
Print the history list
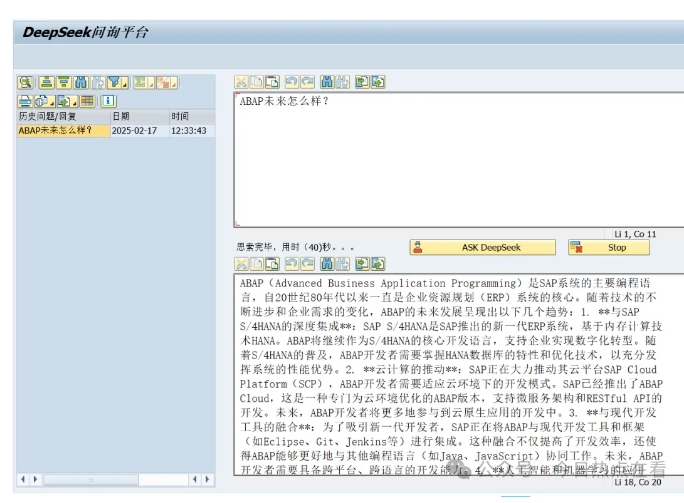coord(25,101)
